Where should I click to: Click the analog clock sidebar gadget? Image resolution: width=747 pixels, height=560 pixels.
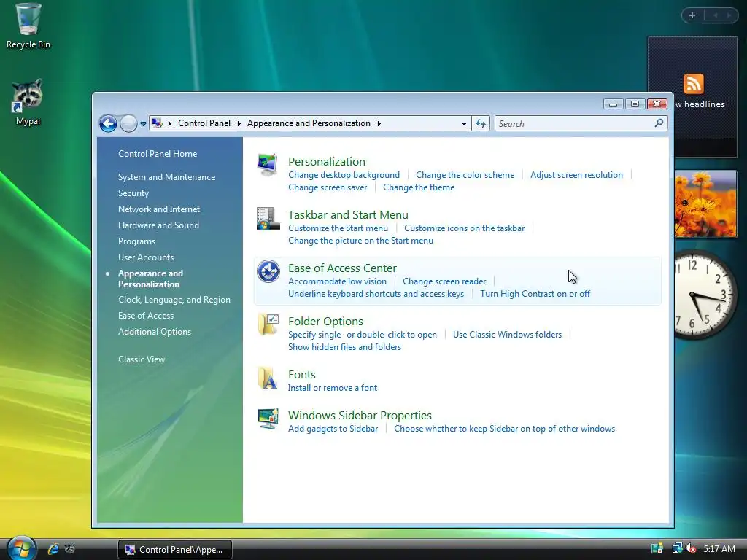[x=704, y=295]
